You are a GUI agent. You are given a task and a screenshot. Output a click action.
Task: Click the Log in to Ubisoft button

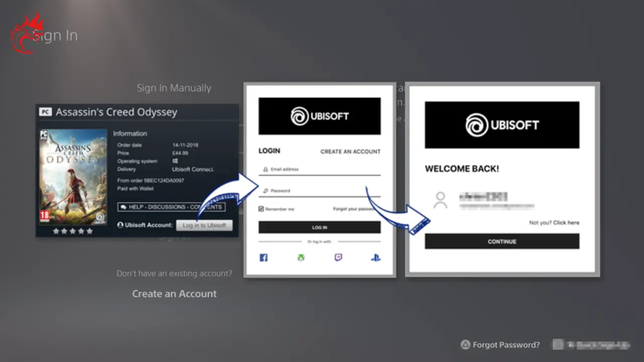(x=204, y=225)
